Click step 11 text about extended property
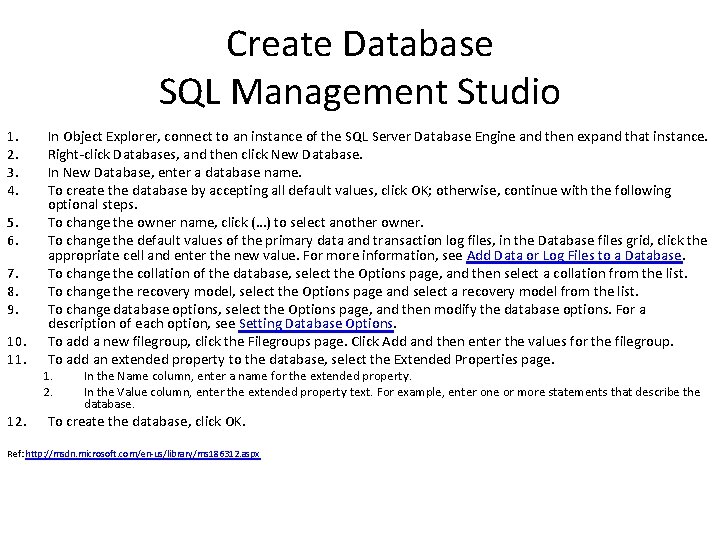This screenshot has height=540, width=720. [x=301, y=360]
